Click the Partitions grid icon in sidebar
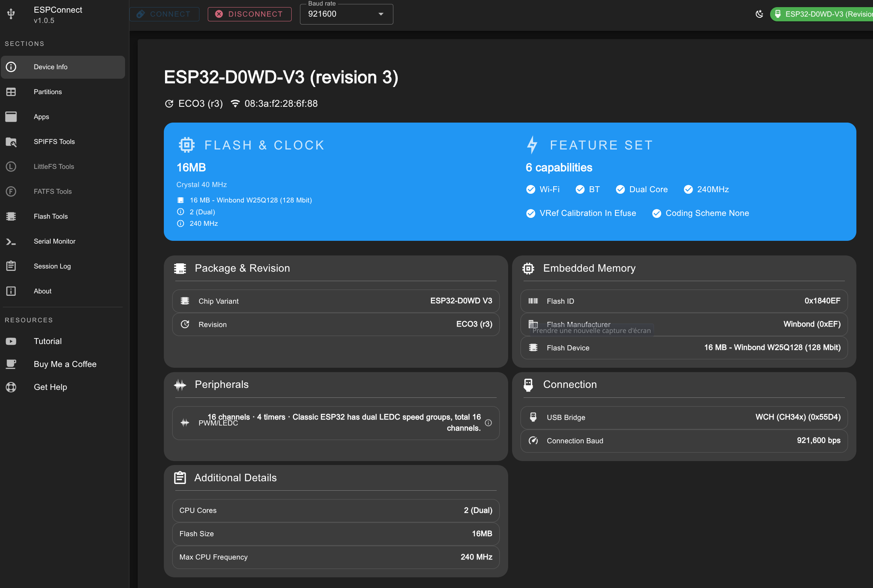This screenshot has height=588, width=873. 11,92
